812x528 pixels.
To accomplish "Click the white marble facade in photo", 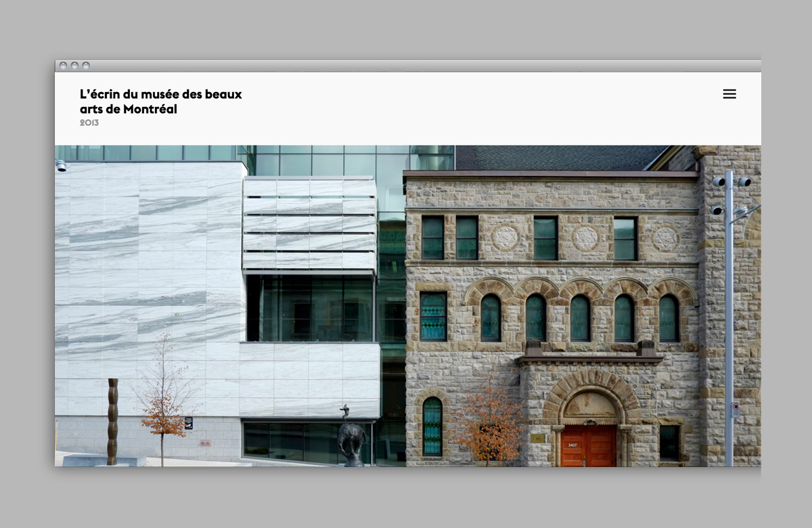I will (149, 271).
